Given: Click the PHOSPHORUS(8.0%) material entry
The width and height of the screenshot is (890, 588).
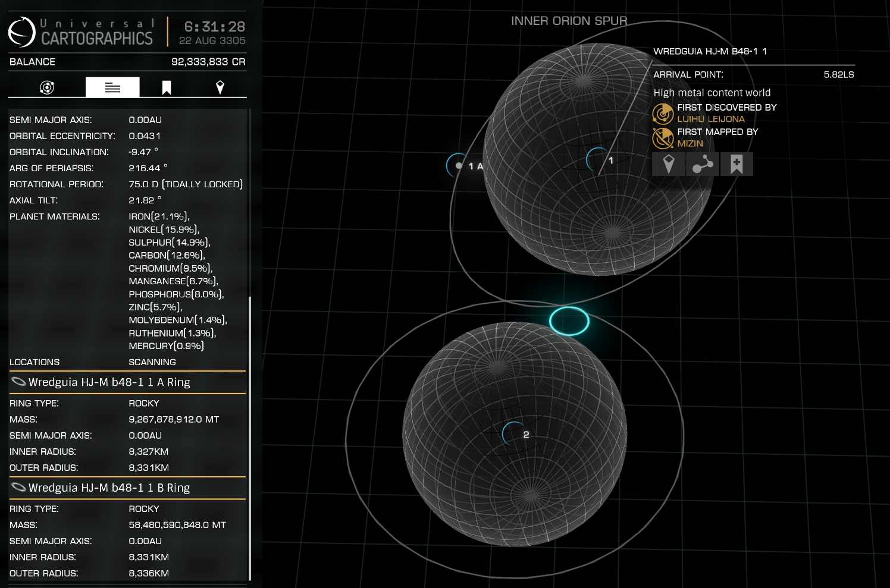Looking at the screenshot, I should [x=177, y=294].
